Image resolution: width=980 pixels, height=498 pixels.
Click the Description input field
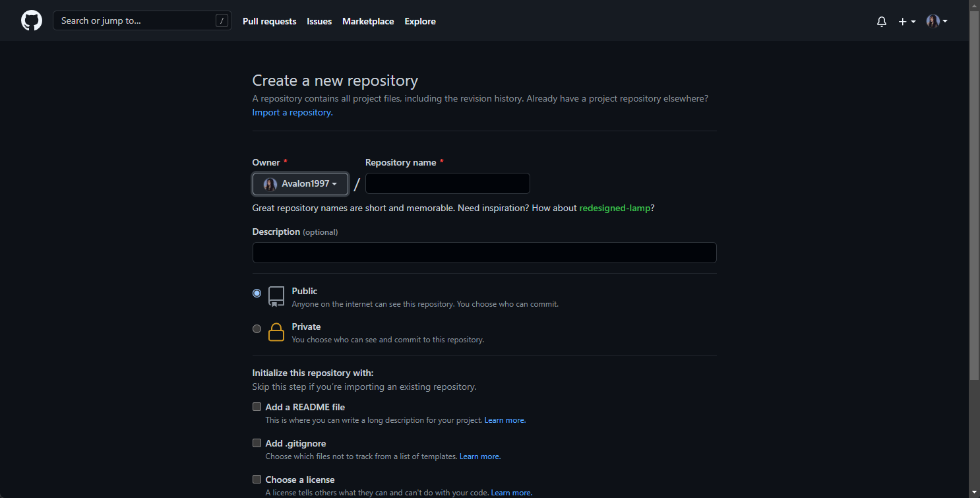pyautogui.click(x=485, y=253)
